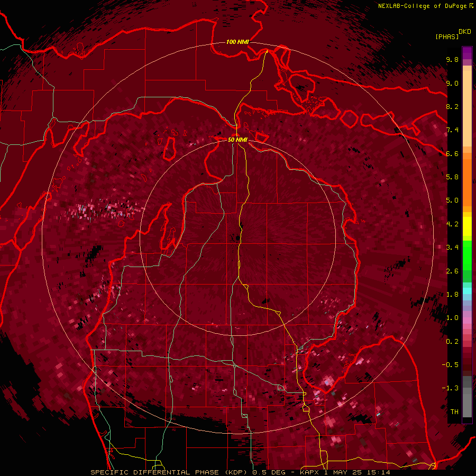476x476 pixels.
Task: Click the [PHAS] legend header
Action: (x=447, y=37)
